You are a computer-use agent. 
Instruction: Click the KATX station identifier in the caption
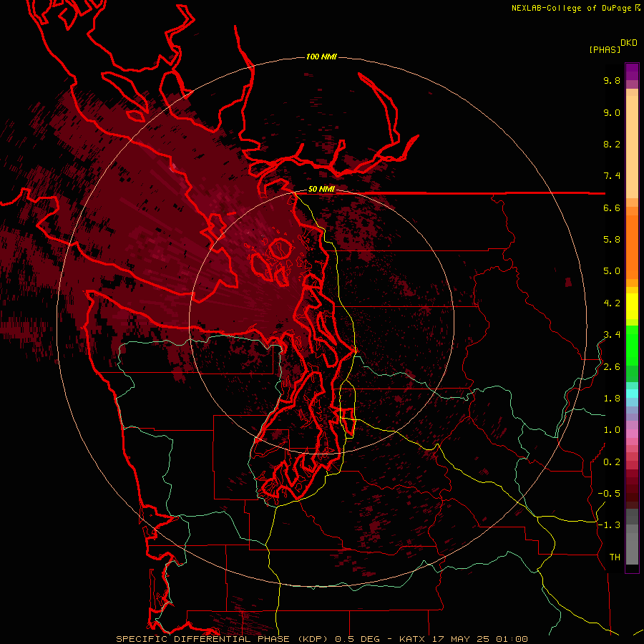coord(414,639)
